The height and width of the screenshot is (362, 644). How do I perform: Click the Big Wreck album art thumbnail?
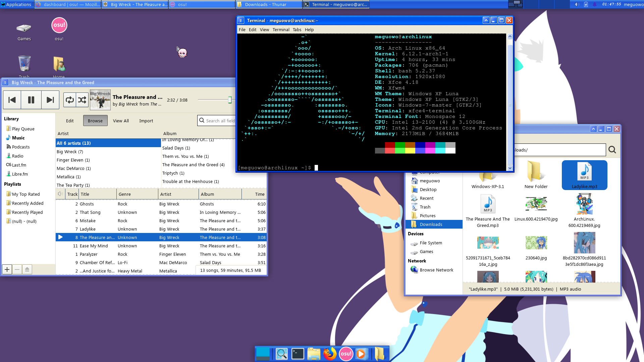pyautogui.click(x=100, y=100)
